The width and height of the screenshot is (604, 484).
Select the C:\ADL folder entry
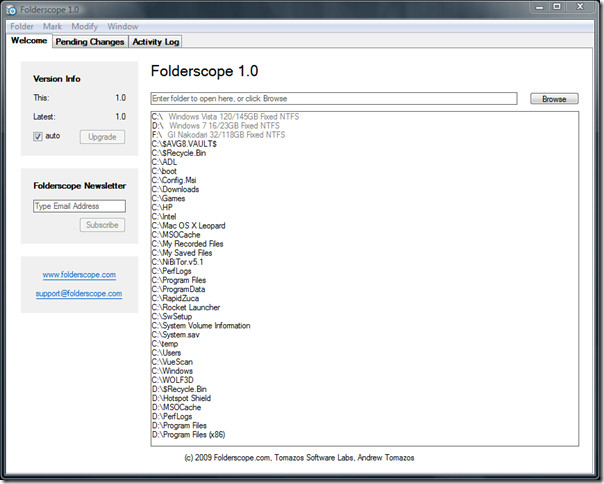[164, 162]
